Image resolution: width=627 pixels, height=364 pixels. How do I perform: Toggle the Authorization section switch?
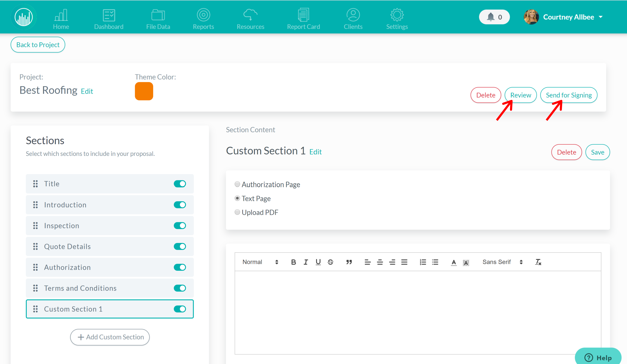coord(180,267)
